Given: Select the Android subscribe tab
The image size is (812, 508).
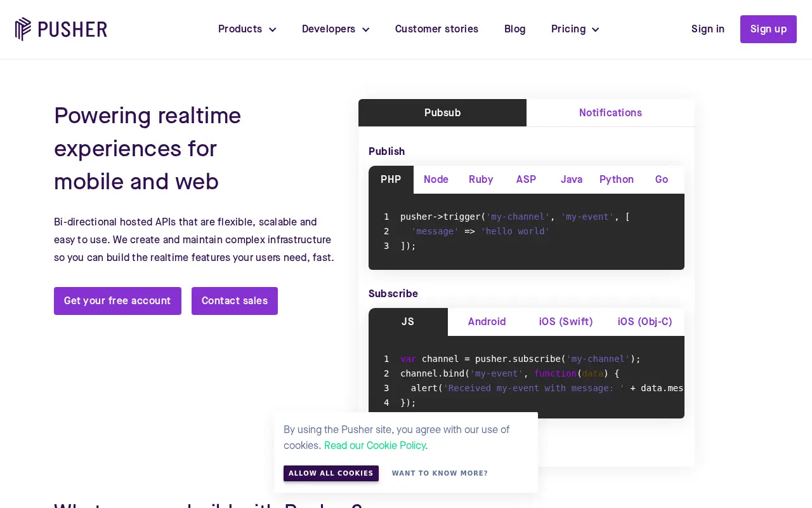Looking at the screenshot, I should pyautogui.click(x=487, y=322).
